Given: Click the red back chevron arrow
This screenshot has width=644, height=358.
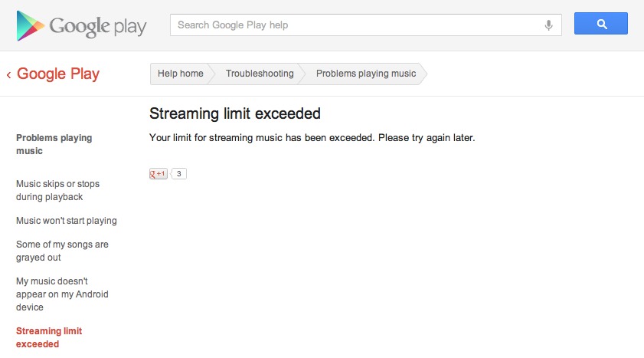Looking at the screenshot, I should (8, 74).
